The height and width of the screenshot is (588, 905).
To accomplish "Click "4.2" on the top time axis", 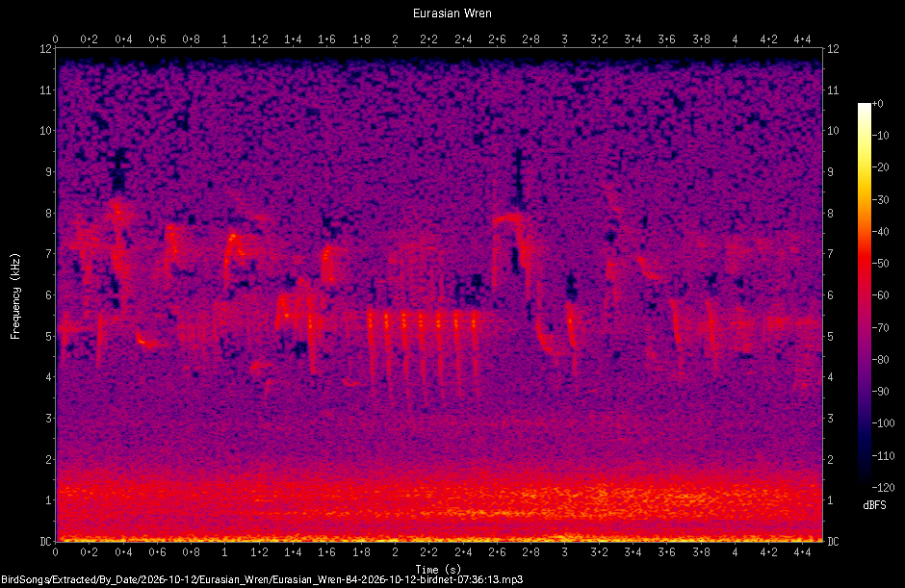I will pyautogui.click(x=769, y=39).
